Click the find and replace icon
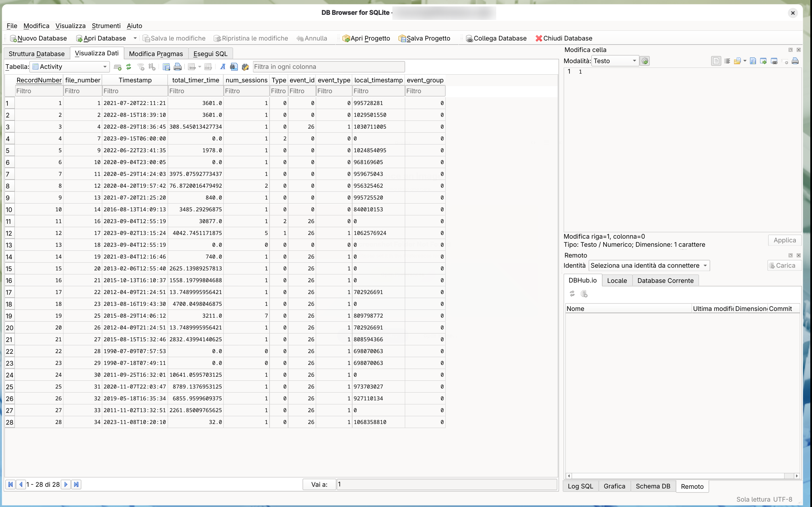Viewport: 812px width, 507px height. tap(245, 67)
